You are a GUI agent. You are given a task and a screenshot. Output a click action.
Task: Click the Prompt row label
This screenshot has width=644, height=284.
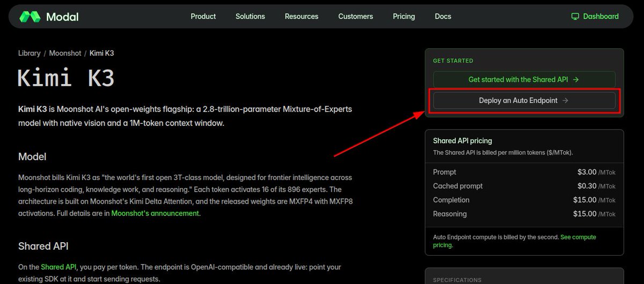point(444,172)
